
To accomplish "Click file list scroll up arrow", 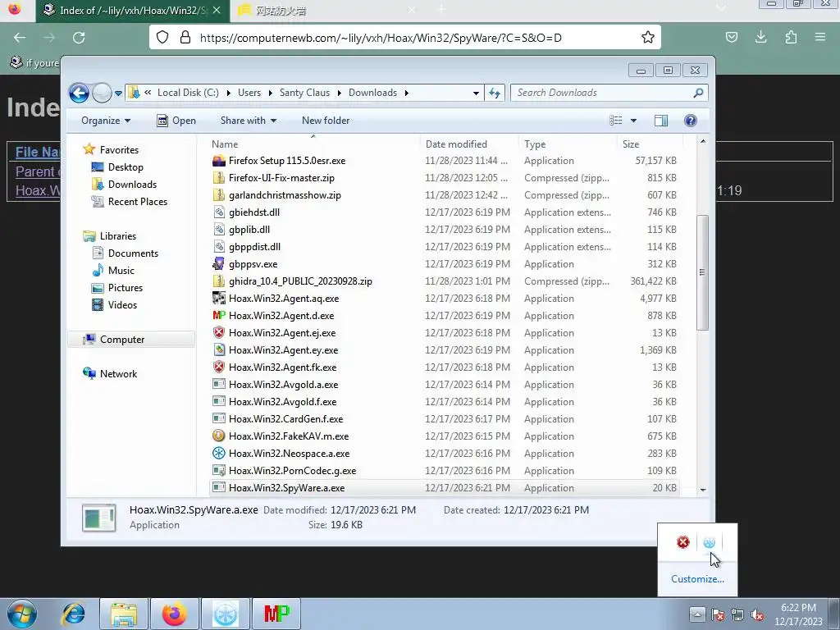I will click(x=703, y=141).
